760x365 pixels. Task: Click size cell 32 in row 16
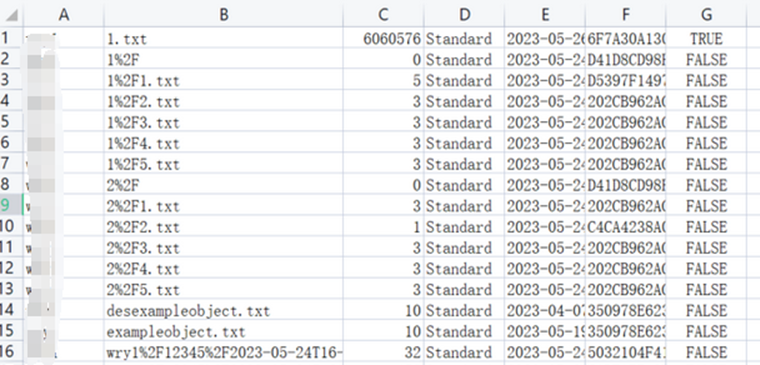tap(383, 352)
